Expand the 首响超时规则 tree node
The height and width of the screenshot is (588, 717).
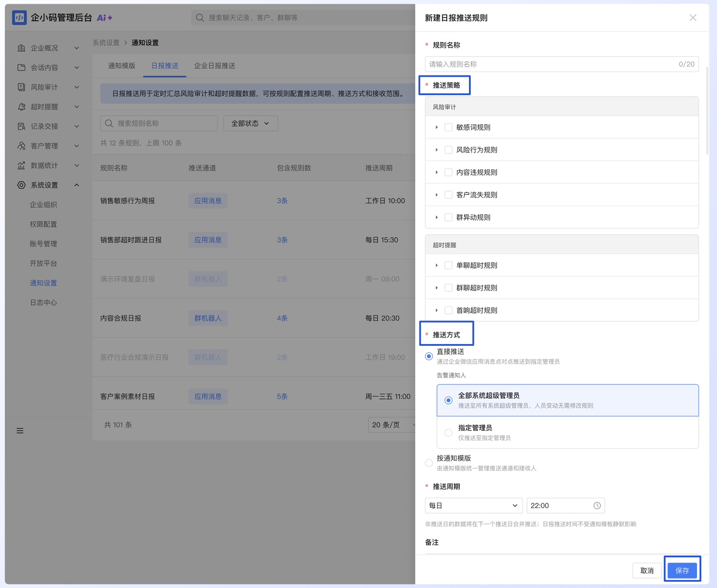(x=436, y=310)
